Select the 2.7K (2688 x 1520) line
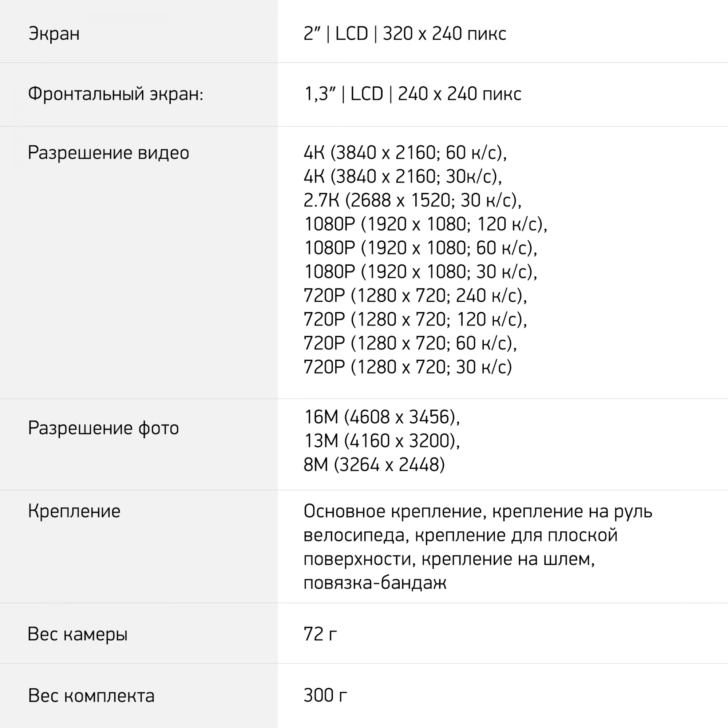This screenshot has width=728, height=728. pyautogui.click(x=412, y=201)
